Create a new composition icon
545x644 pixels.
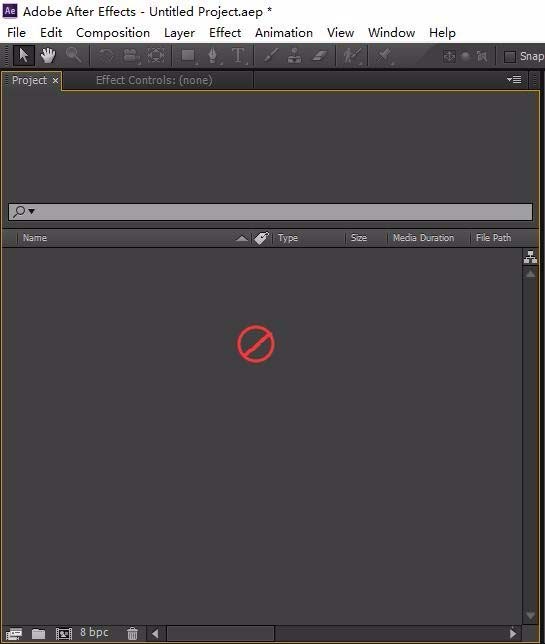[x=64, y=633]
